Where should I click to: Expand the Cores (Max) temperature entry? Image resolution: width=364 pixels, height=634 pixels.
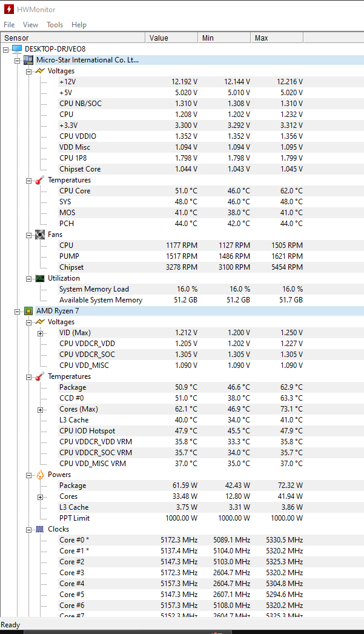[x=41, y=409]
